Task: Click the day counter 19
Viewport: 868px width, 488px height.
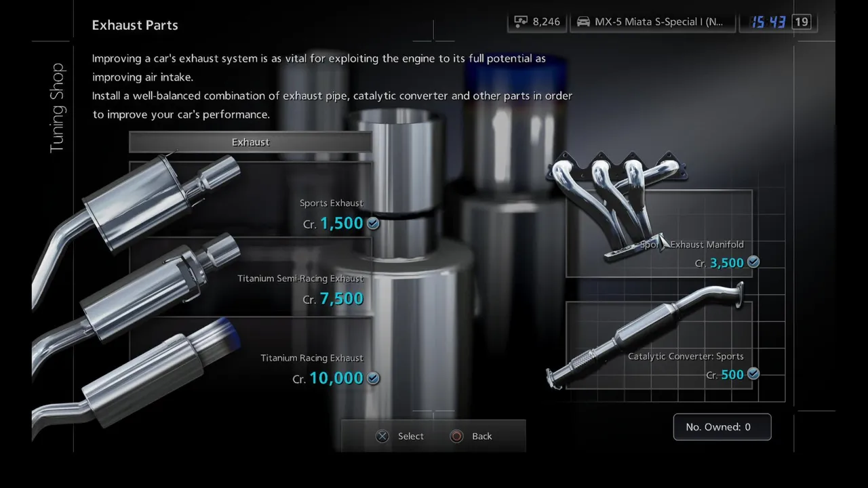Action: 802,22
